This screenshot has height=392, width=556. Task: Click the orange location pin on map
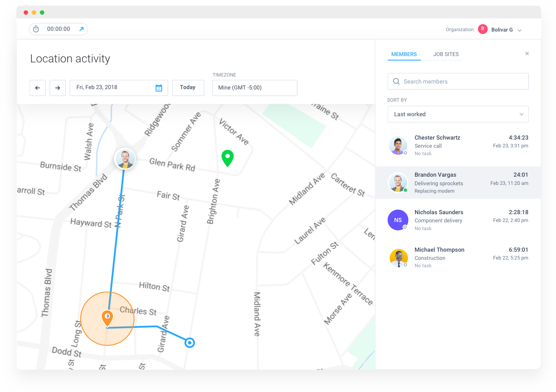(107, 318)
